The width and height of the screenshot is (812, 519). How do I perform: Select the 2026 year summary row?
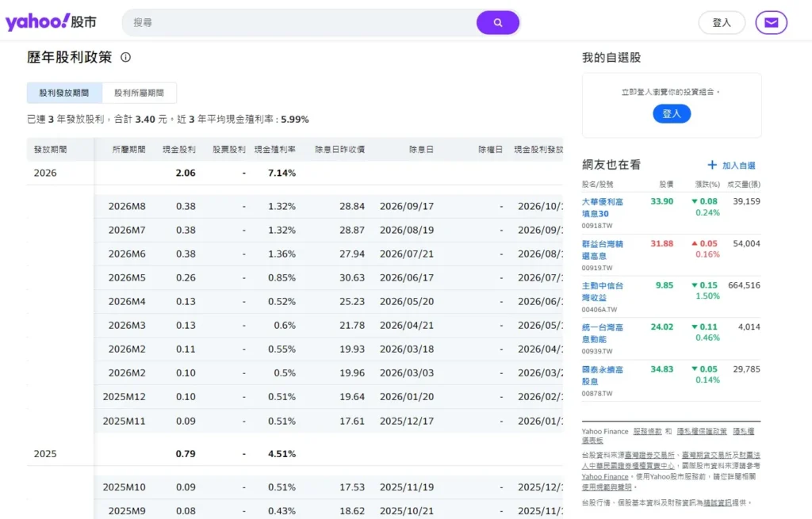point(295,173)
